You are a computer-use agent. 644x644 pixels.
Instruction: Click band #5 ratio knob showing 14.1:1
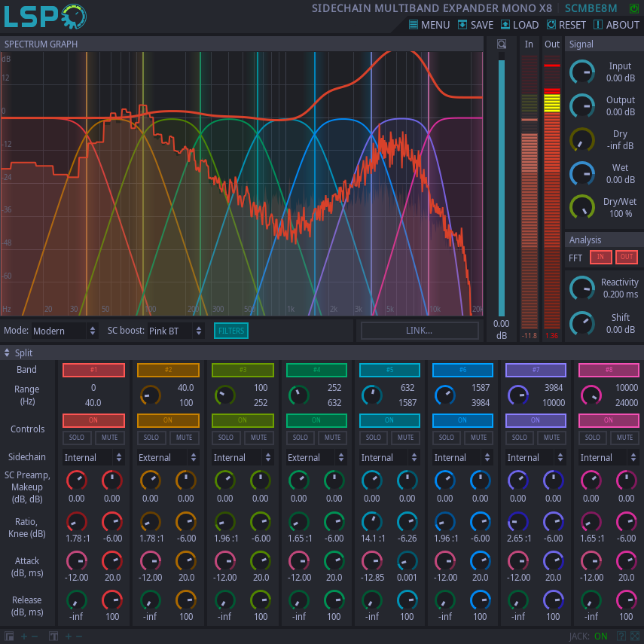(x=371, y=522)
